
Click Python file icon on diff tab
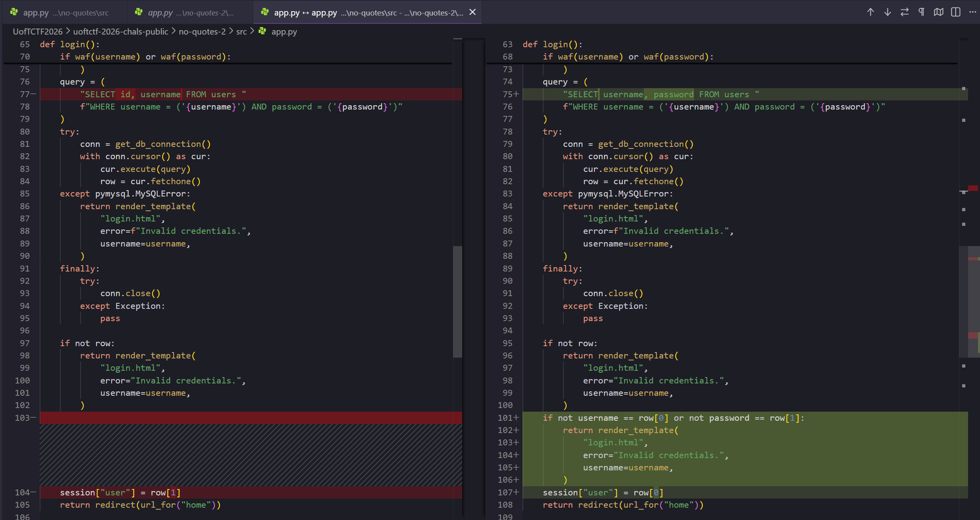click(x=265, y=12)
